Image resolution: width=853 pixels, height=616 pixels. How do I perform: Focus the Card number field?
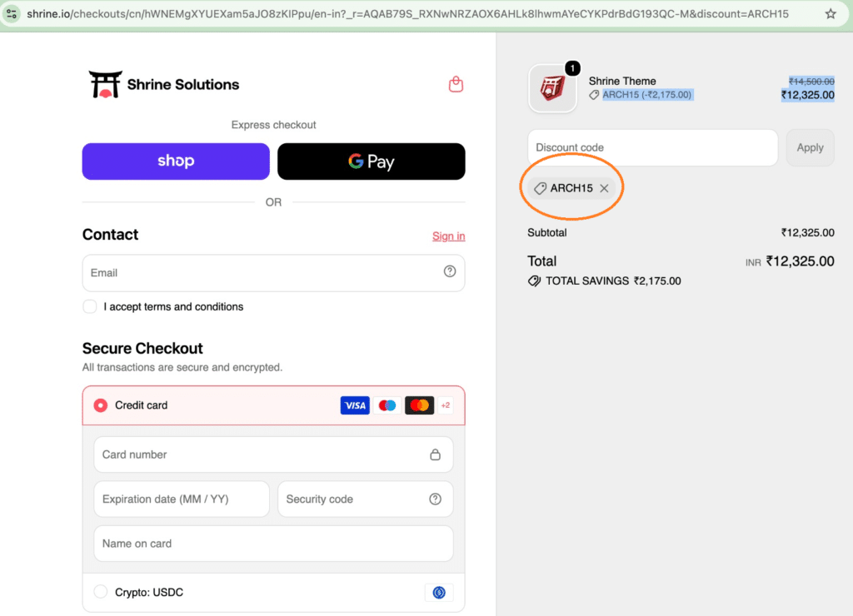[x=273, y=455]
